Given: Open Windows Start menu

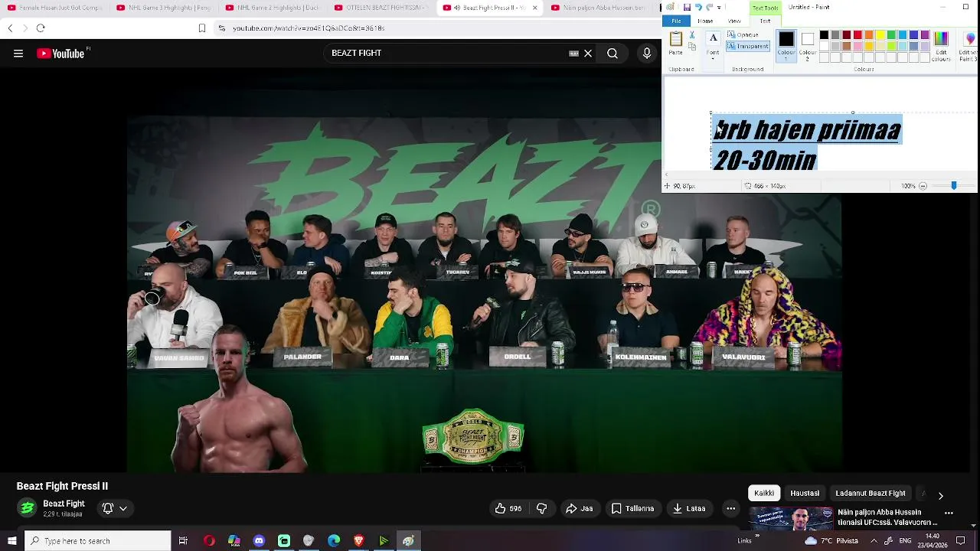Looking at the screenshot, I should (x=11, y=541).
